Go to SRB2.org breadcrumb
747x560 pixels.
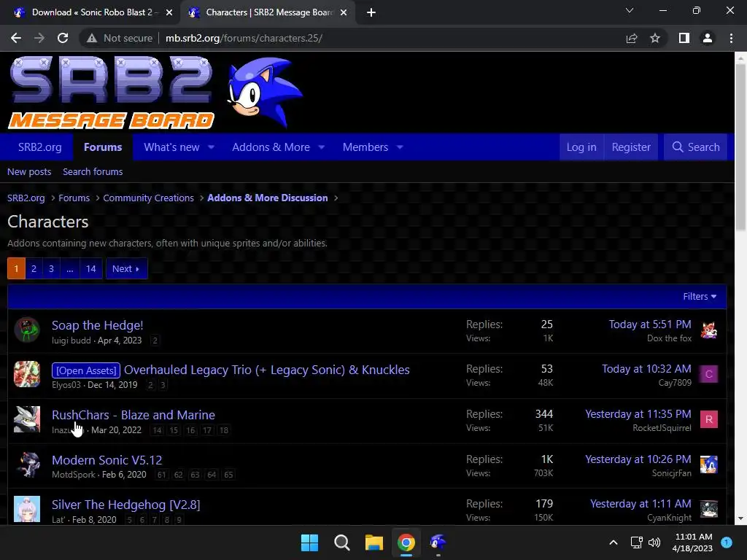click(26, 198)
